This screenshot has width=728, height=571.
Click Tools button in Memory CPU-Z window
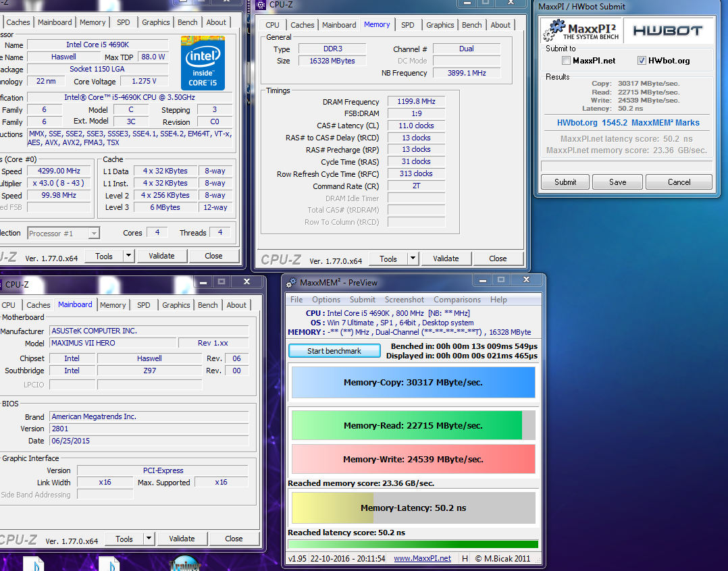pyautogui.click(x=388, y=259)
